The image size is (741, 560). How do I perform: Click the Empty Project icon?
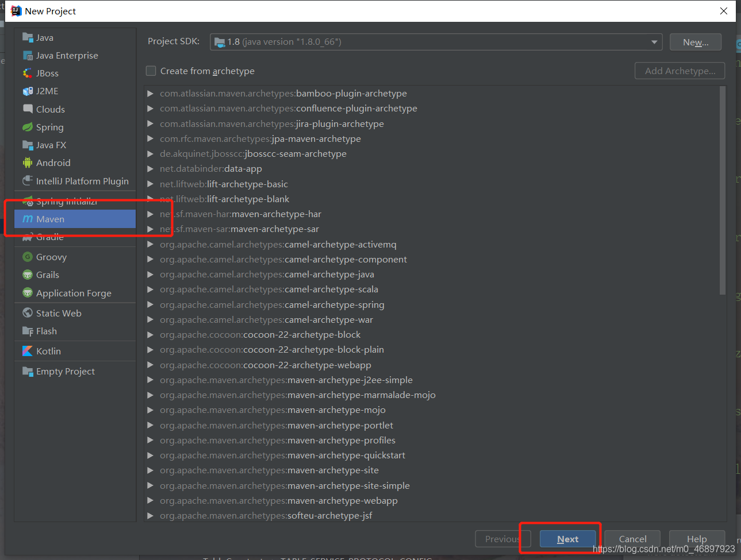pyautogui.click(x=28, y=371)
